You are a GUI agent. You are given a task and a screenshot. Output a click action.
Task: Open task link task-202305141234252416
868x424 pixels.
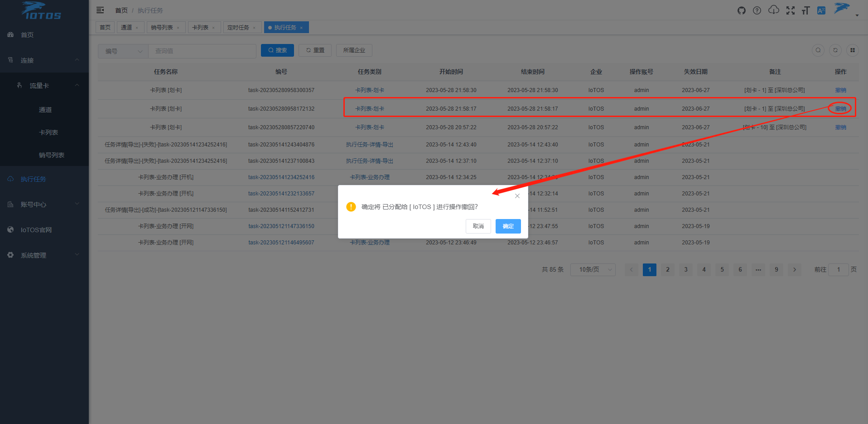coord(281,177)
